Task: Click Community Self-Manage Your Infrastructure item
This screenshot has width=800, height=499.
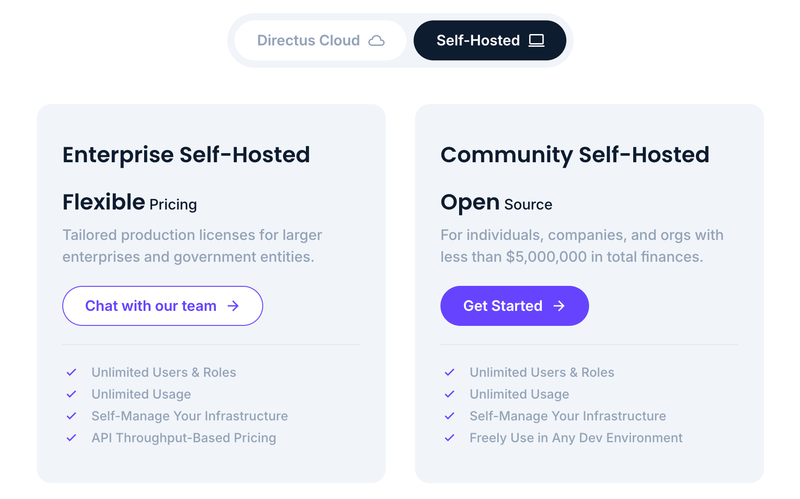Action: 568,416
